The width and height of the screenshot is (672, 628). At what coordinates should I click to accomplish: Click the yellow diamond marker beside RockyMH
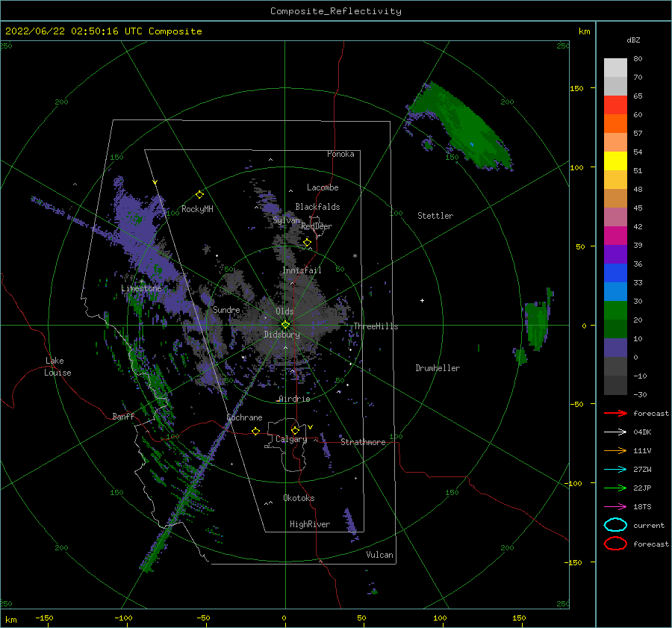point(199,195)
